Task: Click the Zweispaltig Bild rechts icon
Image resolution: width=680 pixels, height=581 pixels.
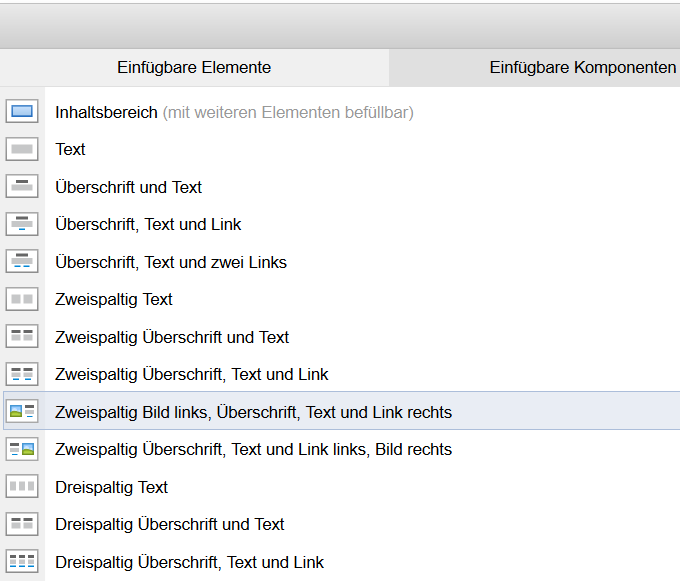Action: coord(22,449)
